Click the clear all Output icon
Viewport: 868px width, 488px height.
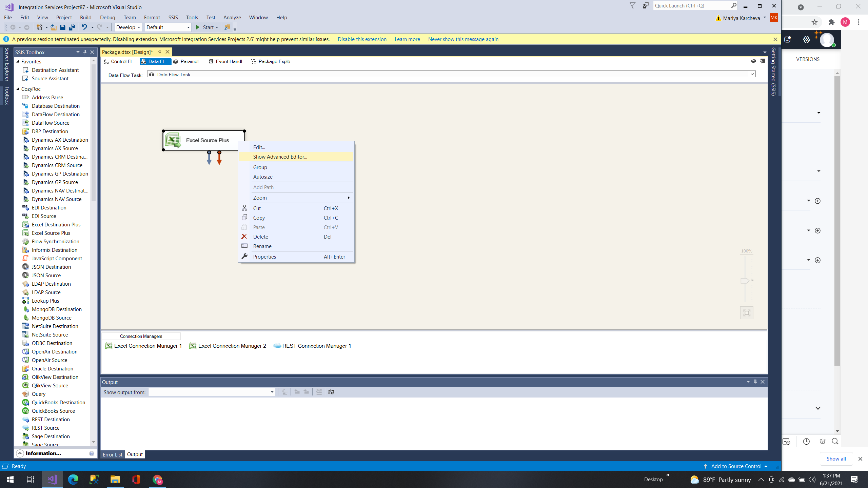coord(319,392)
